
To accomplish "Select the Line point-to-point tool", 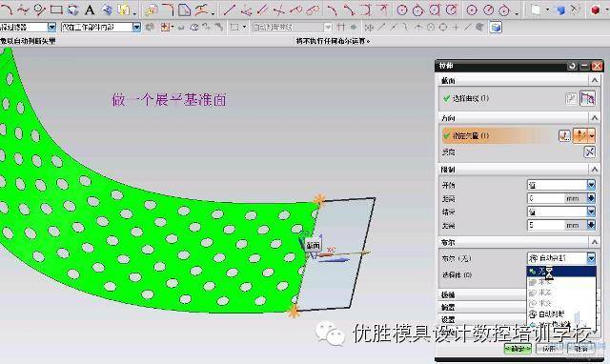I will click(x=229, y=10).
